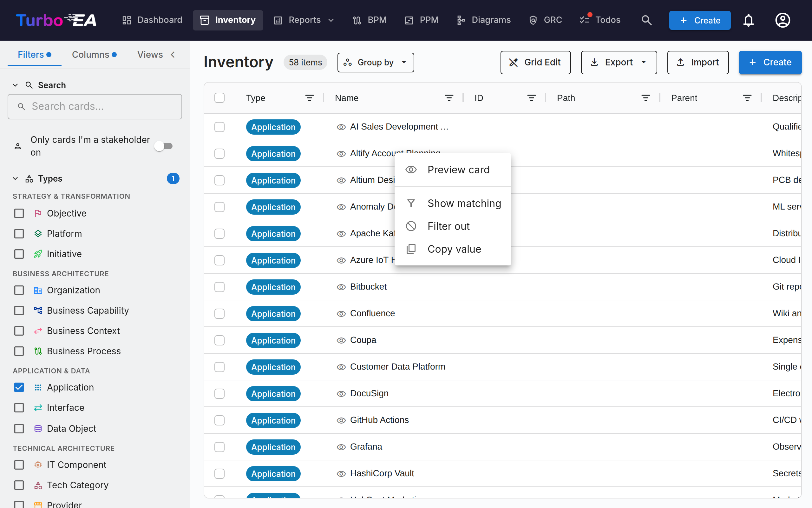Check the Objective type checkbox
This screenshot has width=812, height=508.
click(19, 213)
